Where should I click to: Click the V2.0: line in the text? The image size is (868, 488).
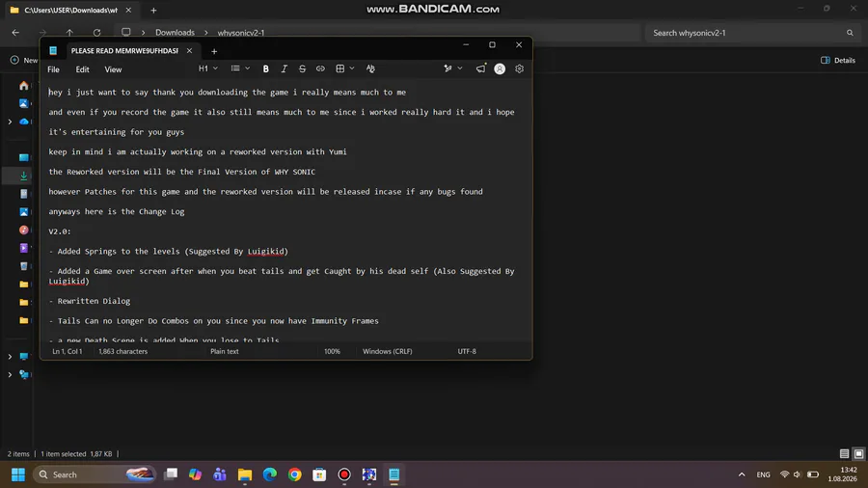tap(60, 231)
